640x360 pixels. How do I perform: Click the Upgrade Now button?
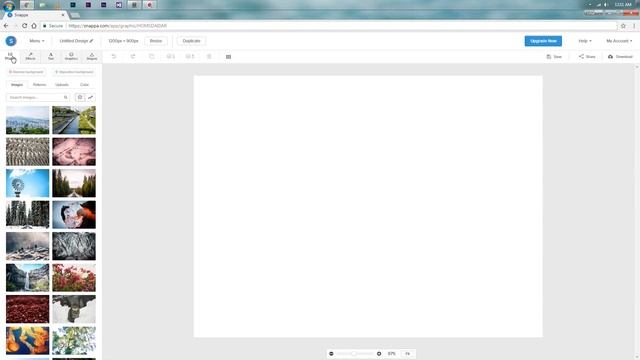click(543, 41)
